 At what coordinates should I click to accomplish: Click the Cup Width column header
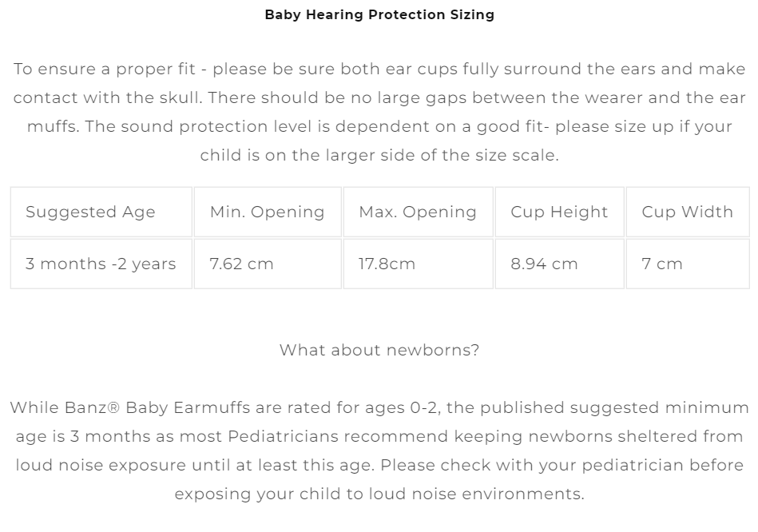pos(687,212)
